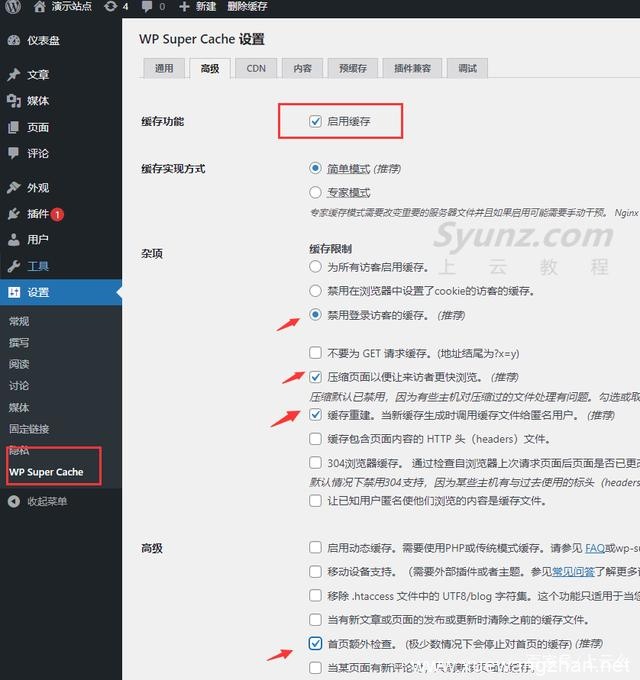Go to 文章 posts menu
The width and height of the screenshot is (640, 680).
tap(38, 75)
